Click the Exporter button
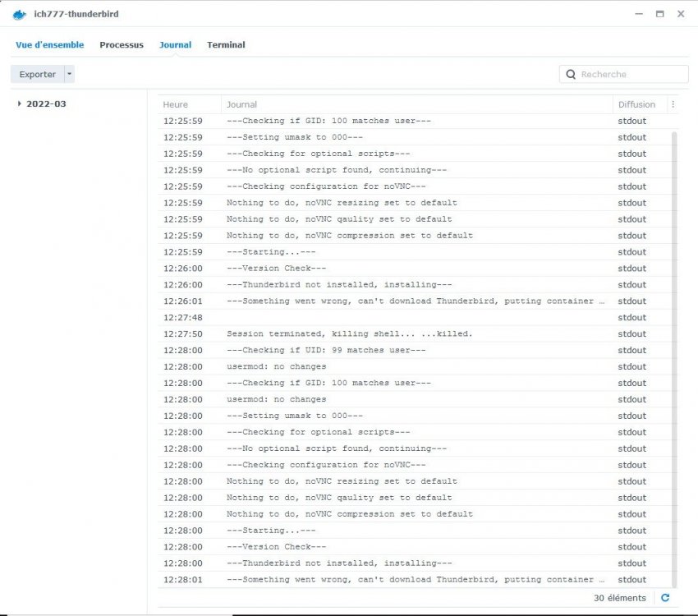The image size is (698, 616). [x=38, y=74]
